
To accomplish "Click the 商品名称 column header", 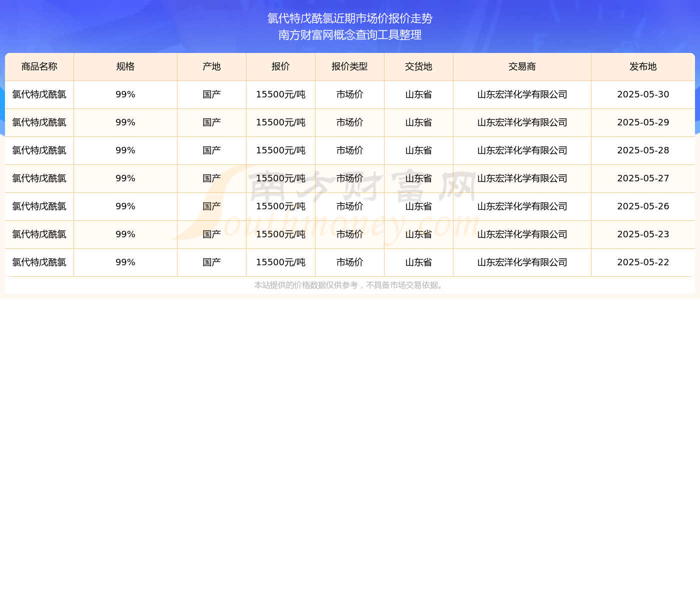I will click(39, 66).
